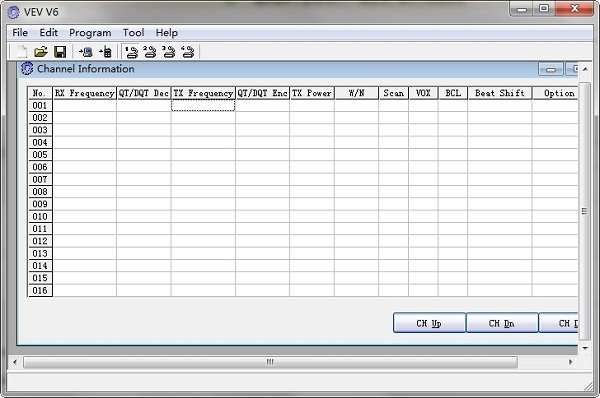Screen dimensions: 600x398
Task: Click the read-from-radio-to-computer icon
Action: click(86, 52)
